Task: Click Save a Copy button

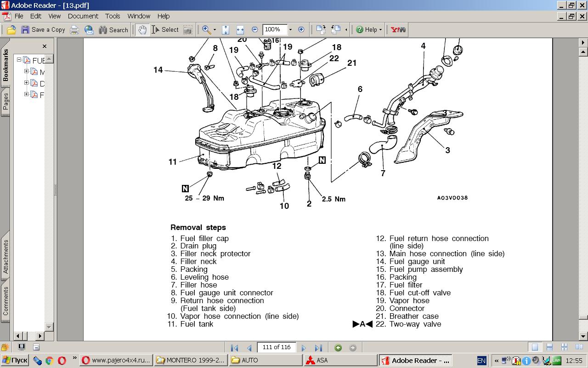Action: [43, 29]
